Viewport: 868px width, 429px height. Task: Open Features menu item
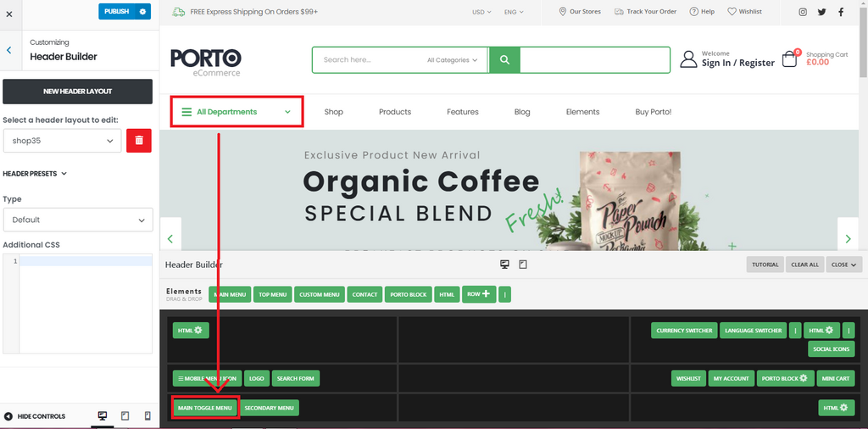[463, 112]
